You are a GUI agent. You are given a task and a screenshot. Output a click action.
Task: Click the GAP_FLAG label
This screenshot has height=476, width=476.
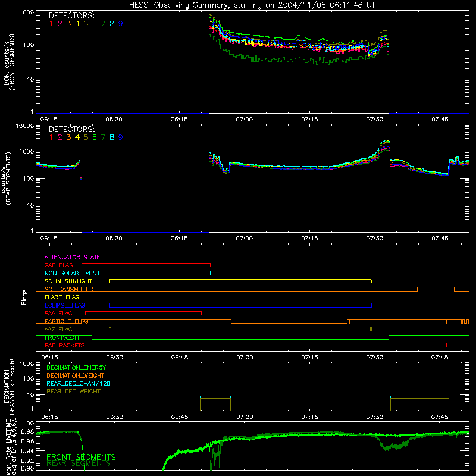click(x=58, y=265)
